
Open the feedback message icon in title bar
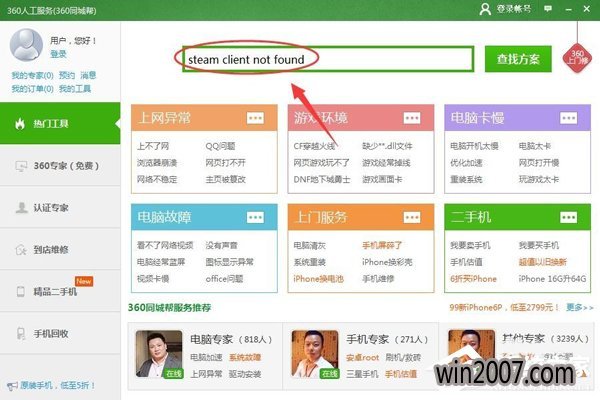point(548,8)
